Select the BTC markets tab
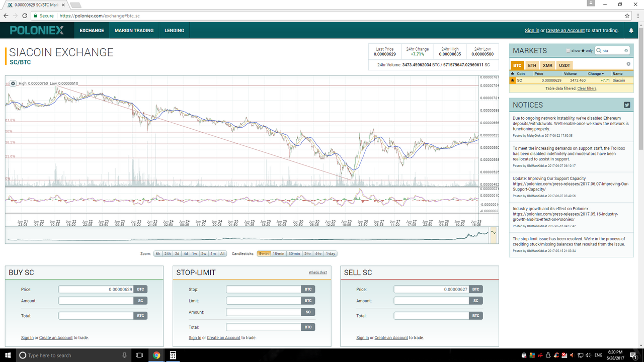Image resolution: width=644 pixels, height=362 pixels. point(517,65)
